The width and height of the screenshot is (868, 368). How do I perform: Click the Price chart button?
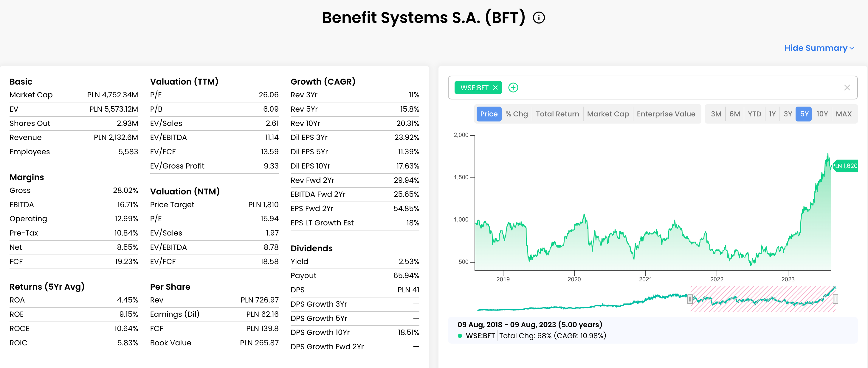[x=489, y=114]
